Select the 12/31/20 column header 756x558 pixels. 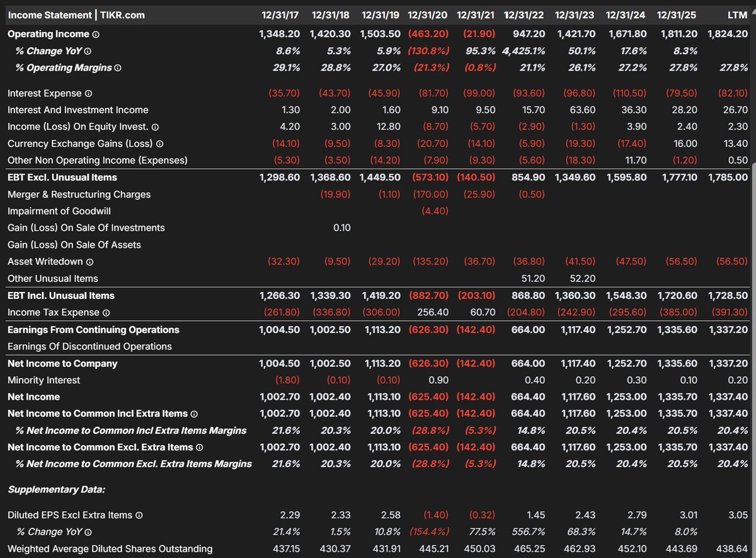click(428, 15)
